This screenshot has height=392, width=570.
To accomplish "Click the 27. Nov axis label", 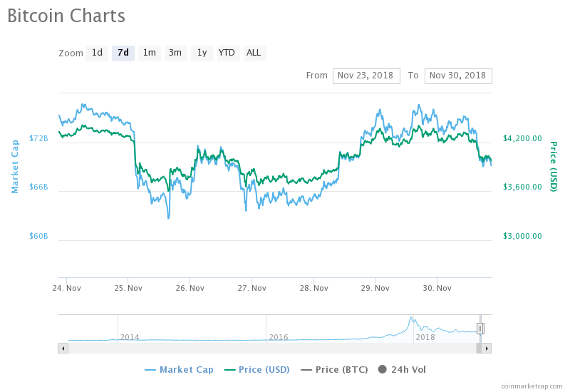I will 252,289.
